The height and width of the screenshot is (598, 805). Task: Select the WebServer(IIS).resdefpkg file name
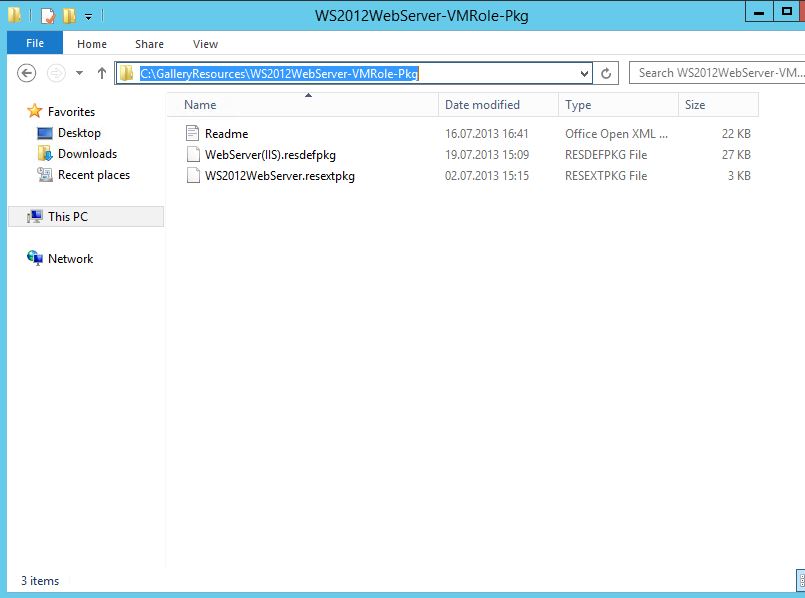tap(270, 155)
